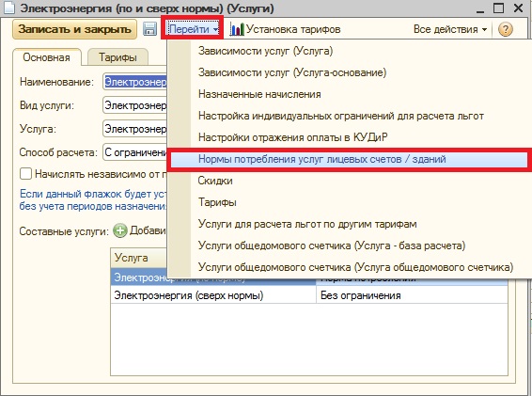Toggle the Начислять независимо checkbox
Viewport: 532px width, 396px height.
click(25, 174)
